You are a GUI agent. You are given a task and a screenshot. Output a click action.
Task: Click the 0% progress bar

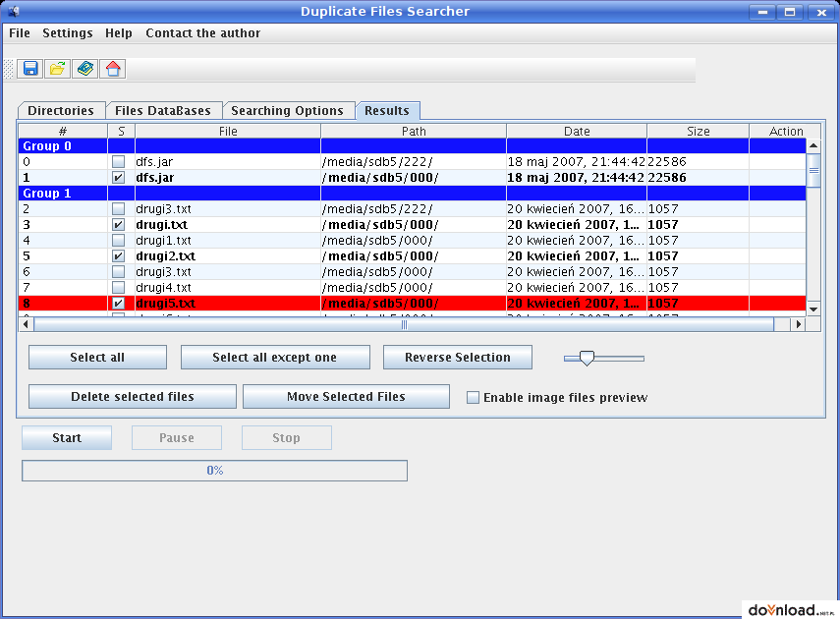pyautogui.click(x=215, y=471)
